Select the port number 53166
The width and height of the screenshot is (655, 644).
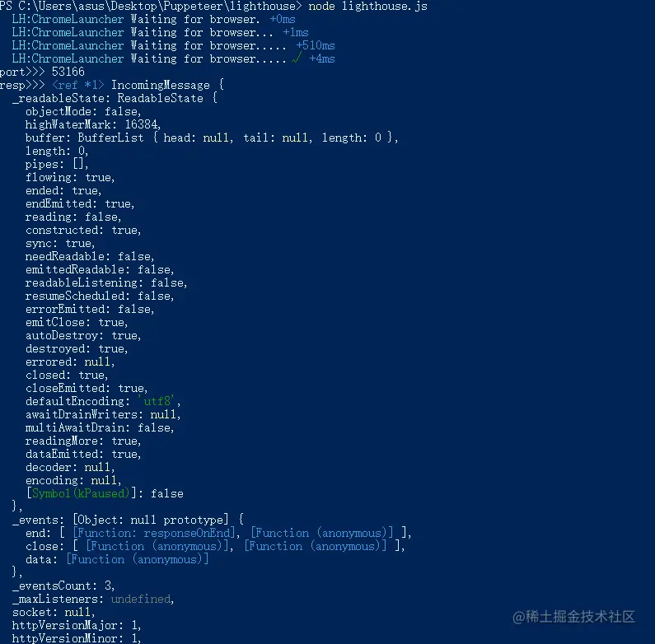68,72
